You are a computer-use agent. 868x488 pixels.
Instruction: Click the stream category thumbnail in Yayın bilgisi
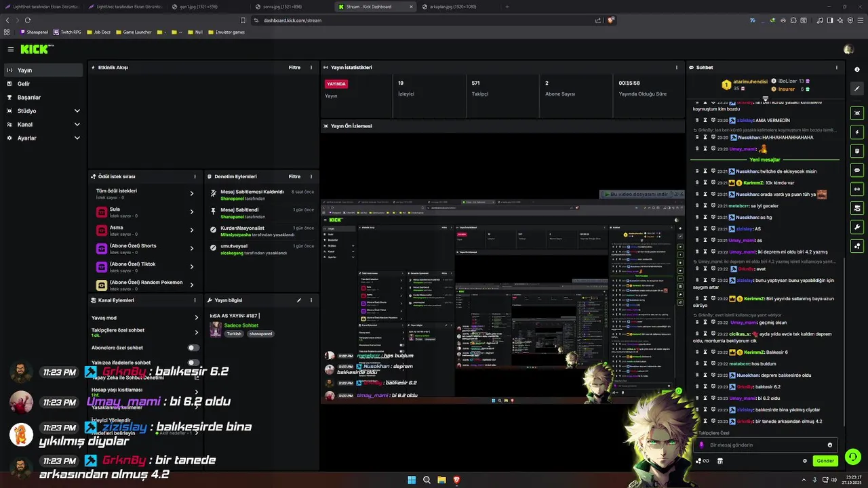coord(216,329)
